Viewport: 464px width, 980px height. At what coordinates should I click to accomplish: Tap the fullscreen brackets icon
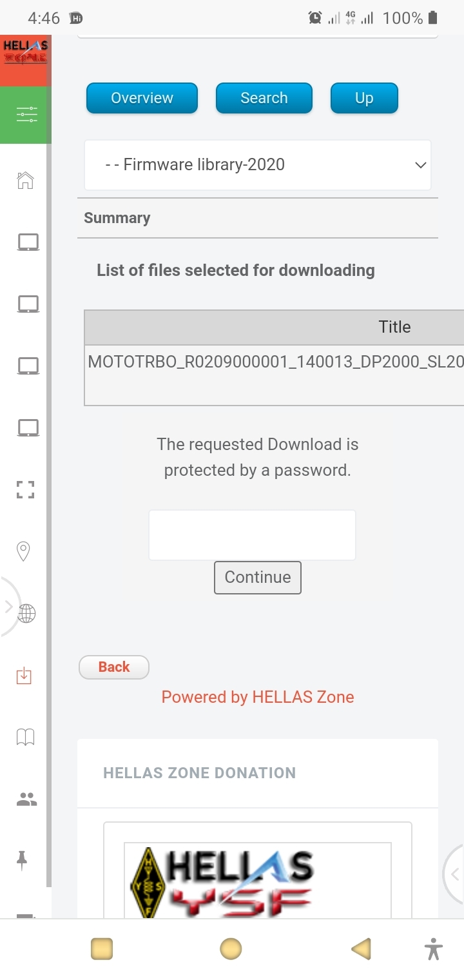(x=25, y=489)
